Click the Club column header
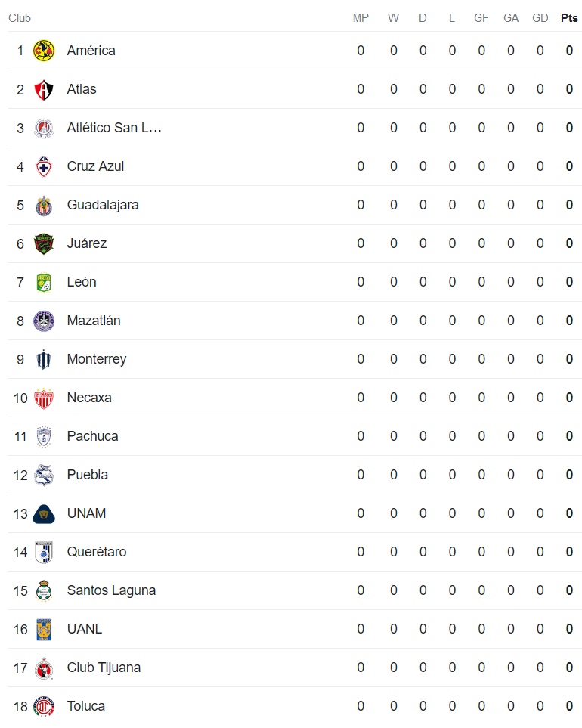This screenshot has width=582, height=728. coord(20,18)
